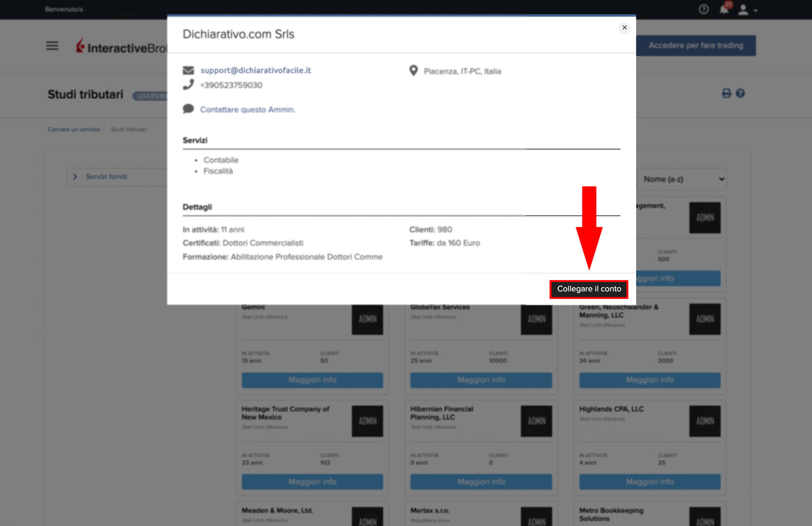Select the Contabile service item
The width and height of the screenshot is (812, 526).
click(x=221, y=160)
